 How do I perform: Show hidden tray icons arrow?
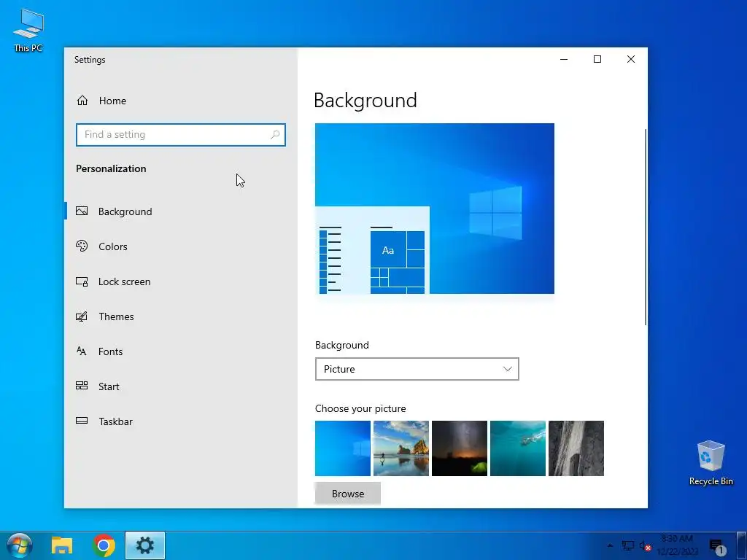[611, 545]
